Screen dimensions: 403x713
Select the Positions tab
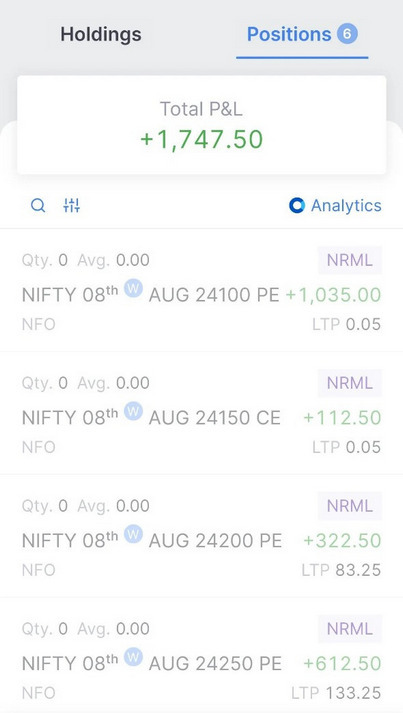(302, 35)
